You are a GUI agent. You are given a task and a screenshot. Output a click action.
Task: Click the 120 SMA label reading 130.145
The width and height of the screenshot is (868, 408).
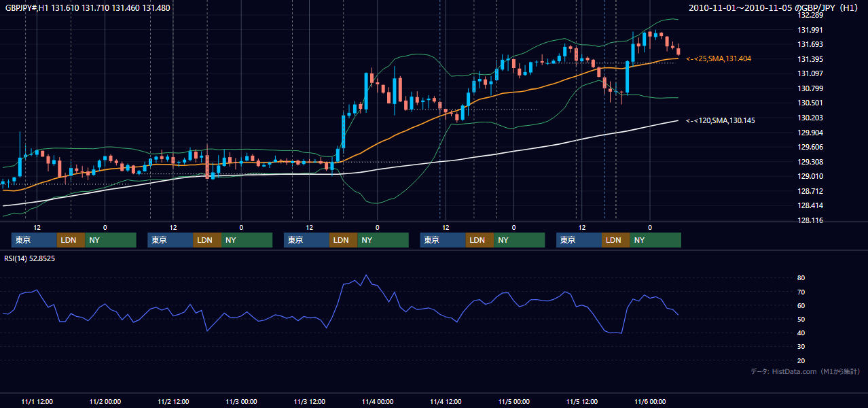pyautogui.click(x=721, y=120)
